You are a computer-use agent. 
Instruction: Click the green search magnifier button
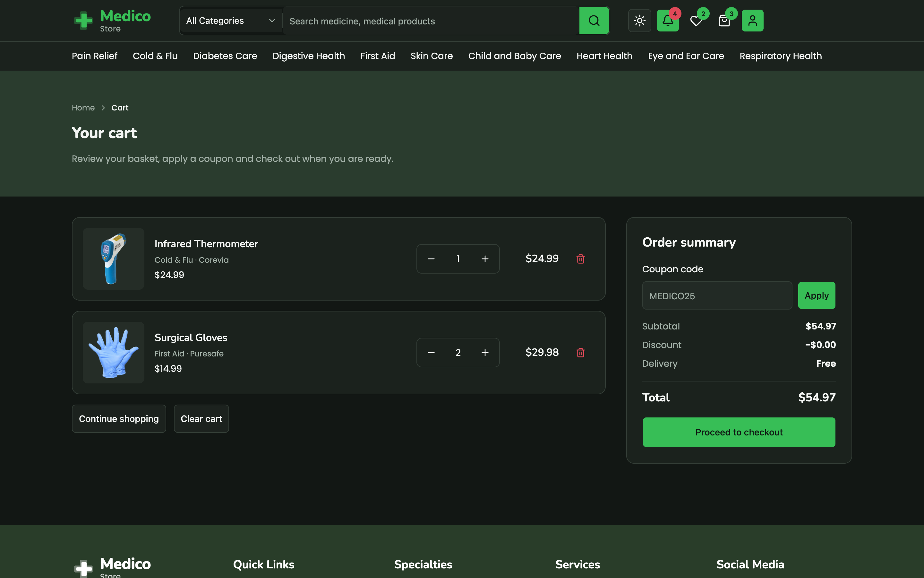tap(594, 21)
